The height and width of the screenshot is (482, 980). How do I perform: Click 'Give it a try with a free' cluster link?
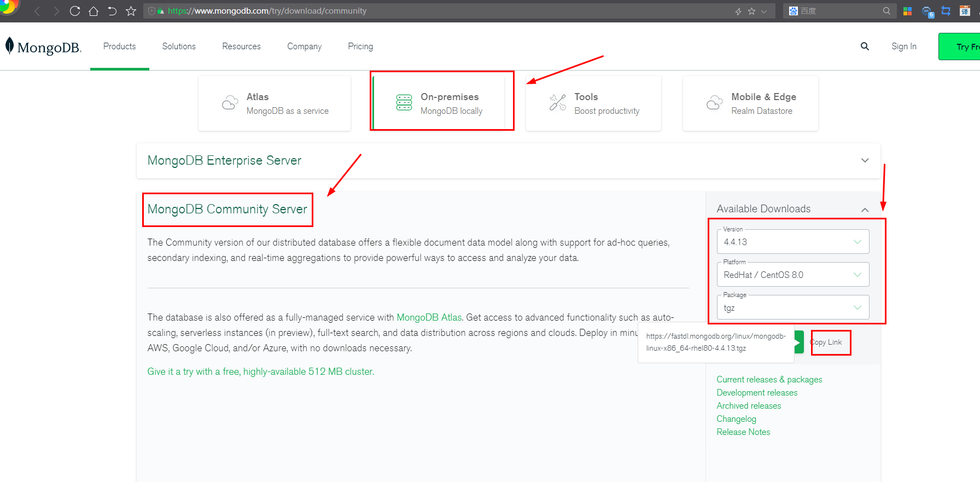tap(261, 371)
